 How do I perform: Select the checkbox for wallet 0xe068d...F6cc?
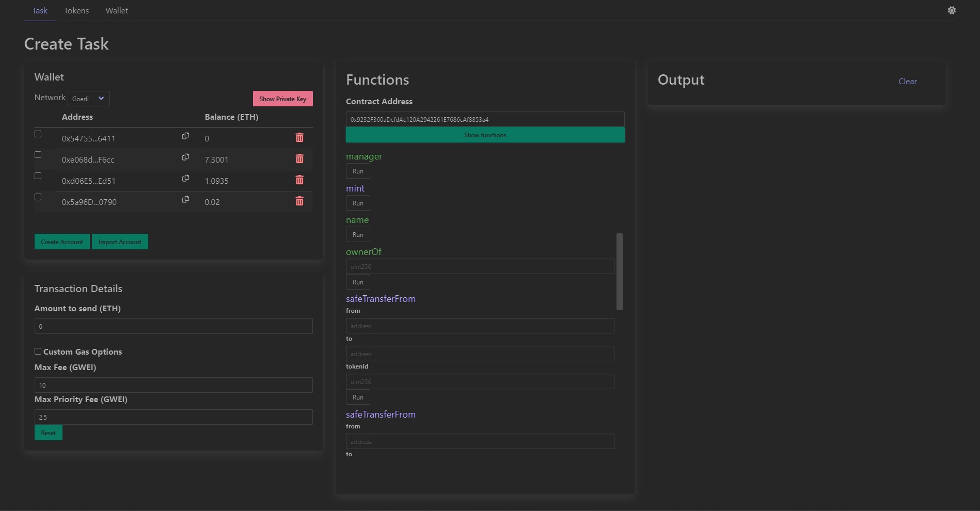tap(38, 155)
